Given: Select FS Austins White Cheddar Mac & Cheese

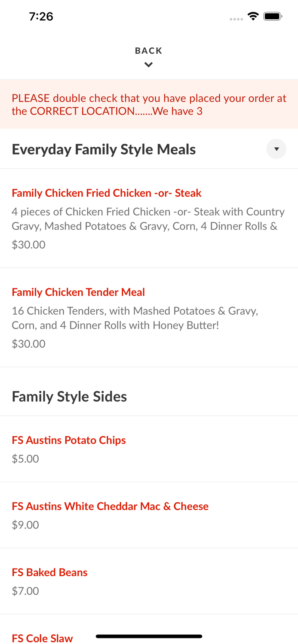Looking at the screenshot, I should tap(110, 506).
